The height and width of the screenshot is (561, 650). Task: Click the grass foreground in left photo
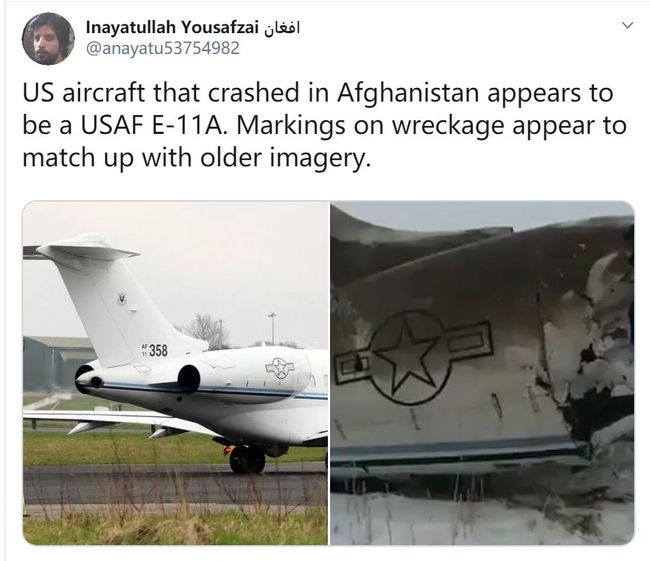coord(175,527)
